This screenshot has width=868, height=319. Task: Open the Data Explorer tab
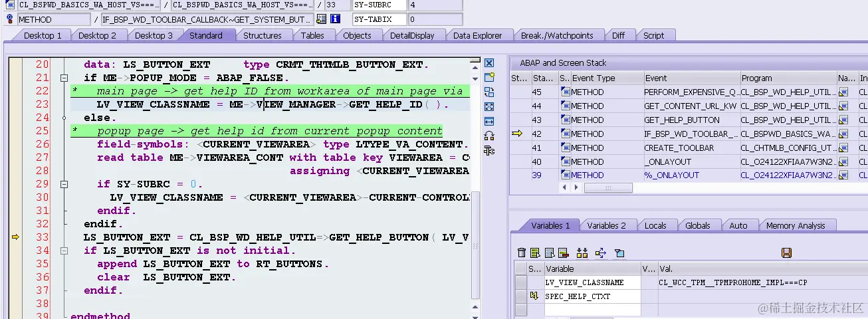477,36
